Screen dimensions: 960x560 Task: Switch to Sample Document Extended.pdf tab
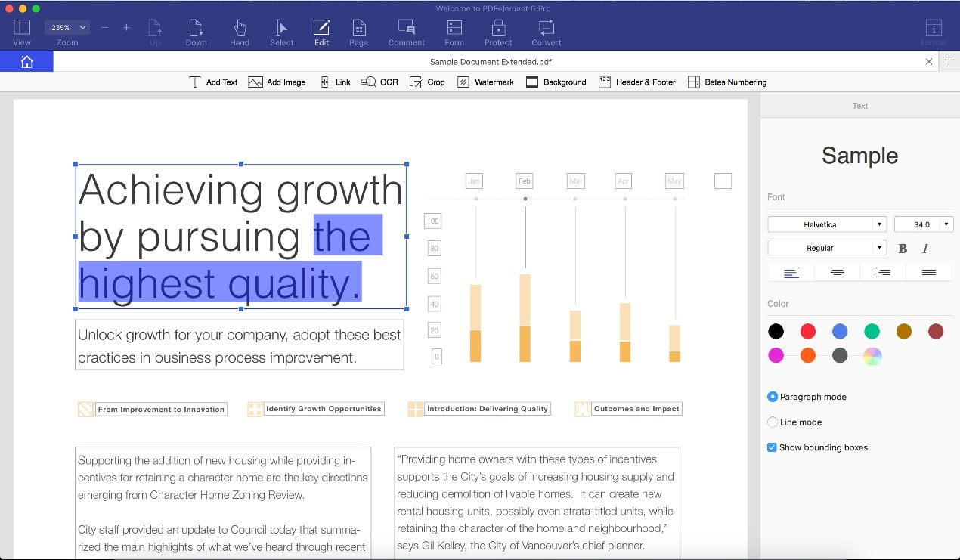(x=485, y=62)
